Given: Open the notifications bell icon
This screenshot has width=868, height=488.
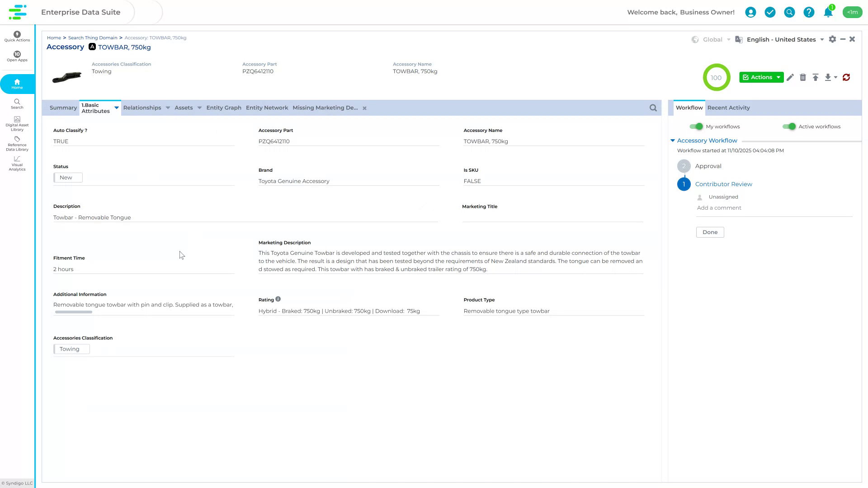Looking at the screenshot, I should tap(828, 12).
